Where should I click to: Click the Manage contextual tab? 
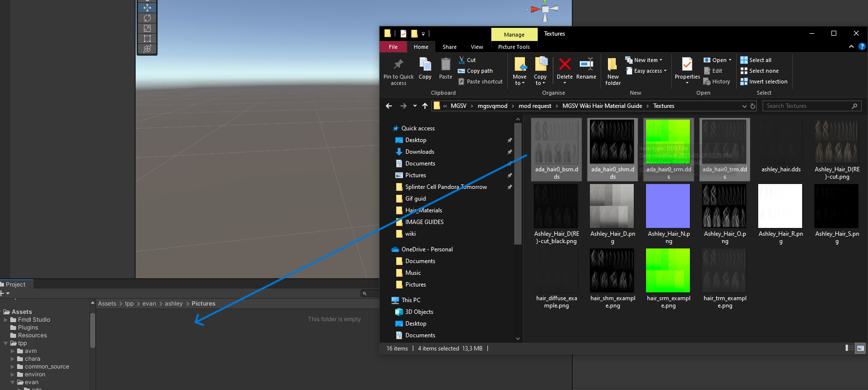click(514, 34)
